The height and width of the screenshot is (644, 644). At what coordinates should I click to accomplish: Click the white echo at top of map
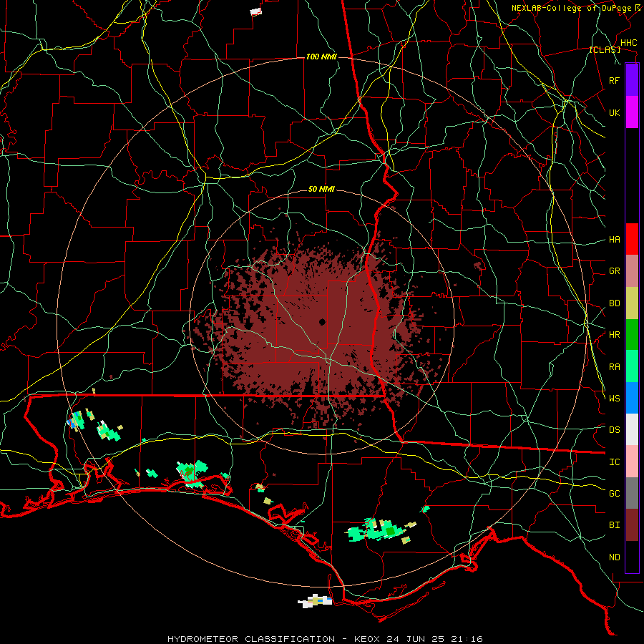[x=256, y=11]
